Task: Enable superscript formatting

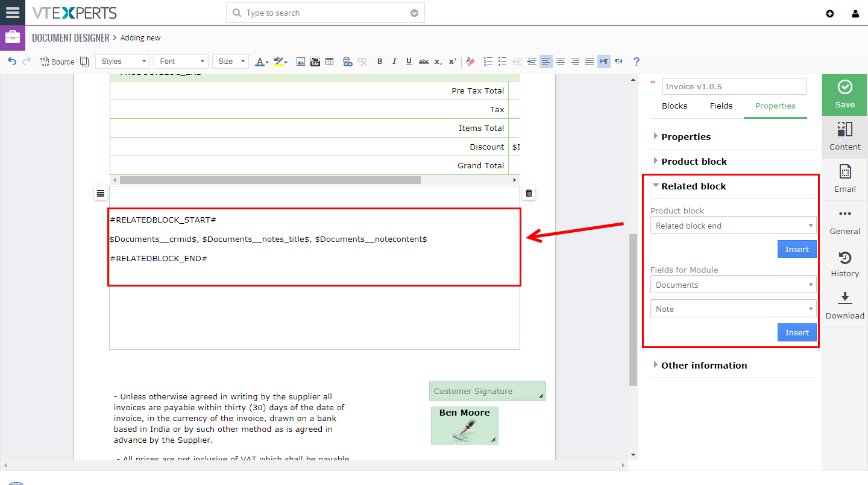Action: 453,61
